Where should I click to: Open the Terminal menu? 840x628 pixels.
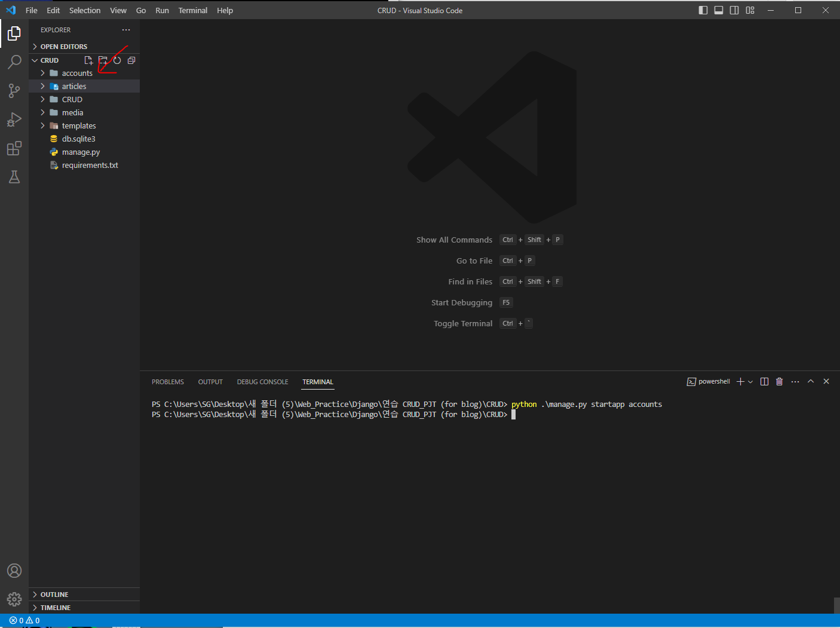click(x=193, y=10)
